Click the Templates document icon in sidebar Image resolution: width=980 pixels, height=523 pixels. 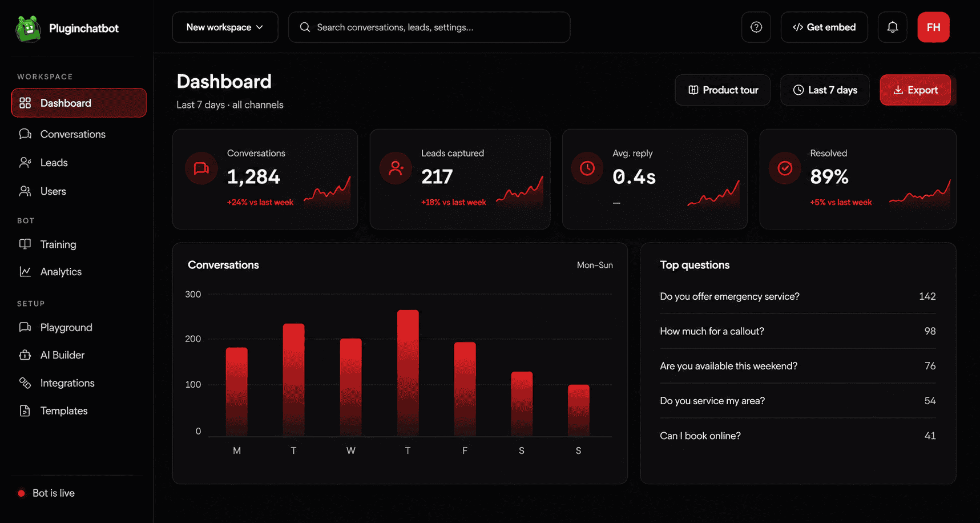click(25, 411)
